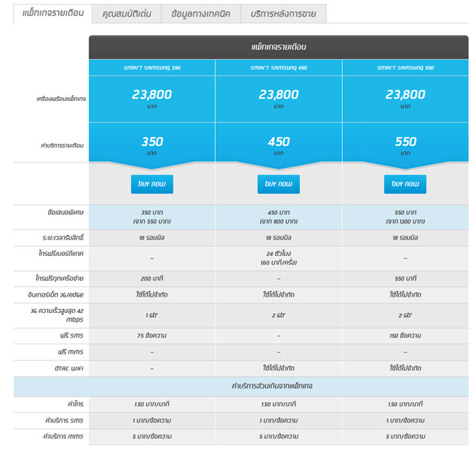Switch to the คุณสมบัติเด่น tab

(x=126, y=14)
